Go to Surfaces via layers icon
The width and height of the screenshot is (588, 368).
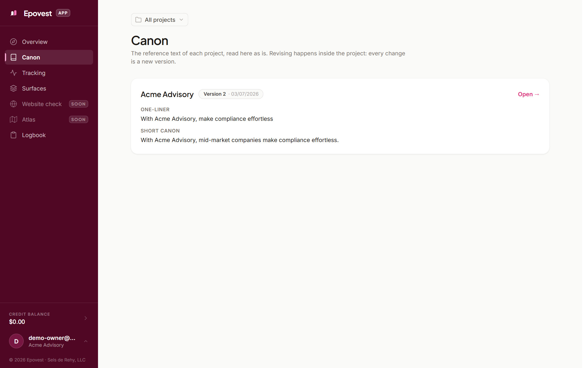(x=14, y=88)
